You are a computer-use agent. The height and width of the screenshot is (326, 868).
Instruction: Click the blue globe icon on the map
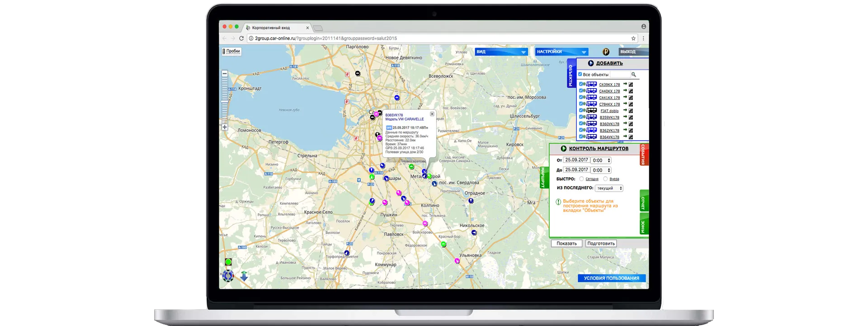[x=228, y=275]
